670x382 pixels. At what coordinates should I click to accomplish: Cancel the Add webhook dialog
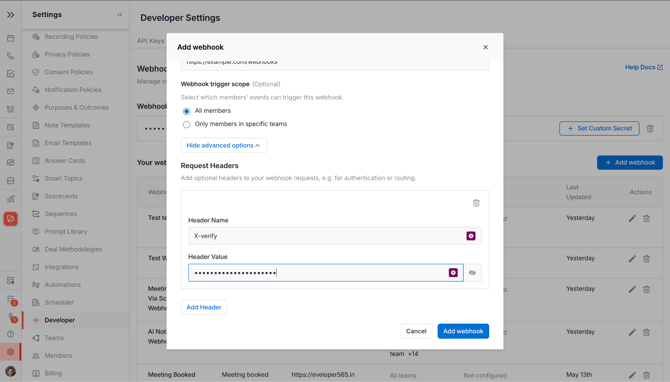coord(416,331)
